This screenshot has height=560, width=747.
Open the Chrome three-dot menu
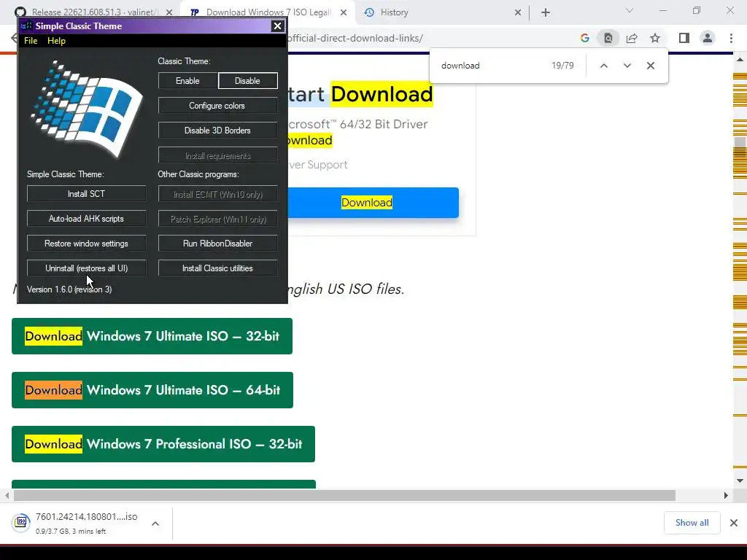pyautogui.click(x=731, y=38)
